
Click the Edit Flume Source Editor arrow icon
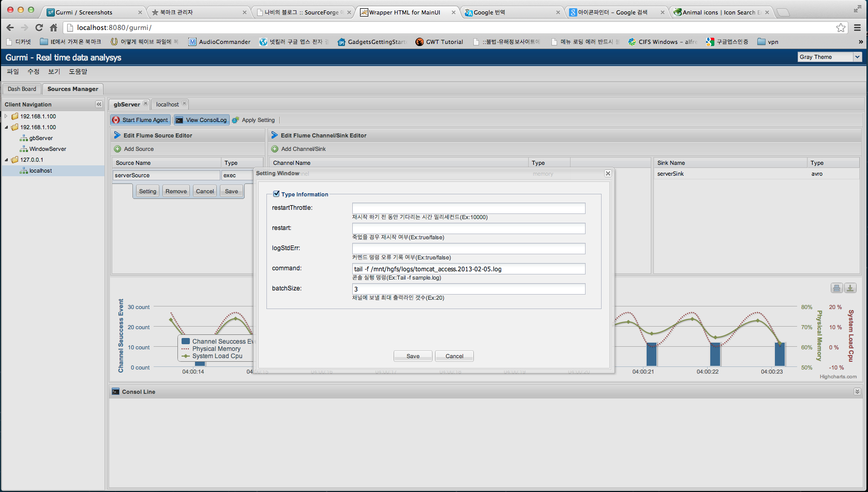pyautogui.click(x=118, y=135)
